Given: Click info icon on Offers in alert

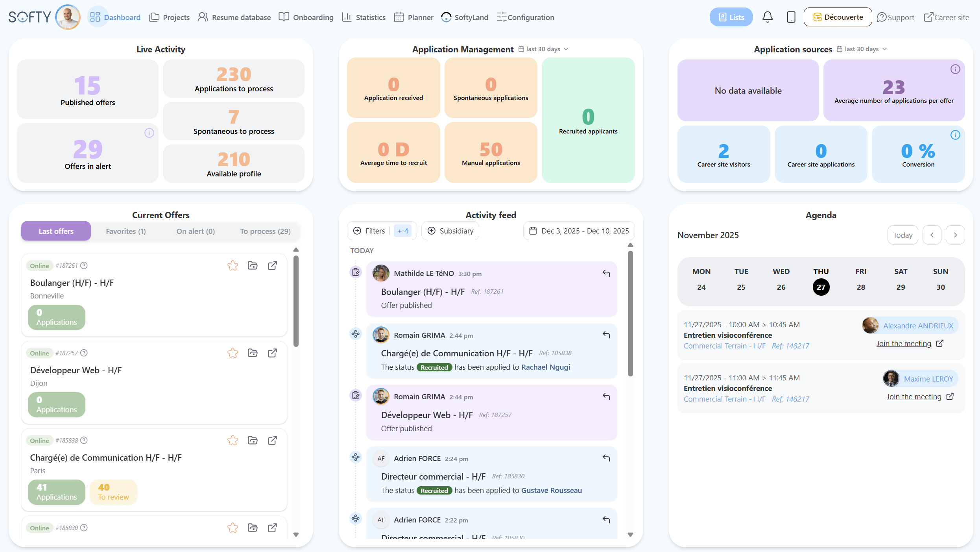Looking at the screenshot, I should 149,133.
